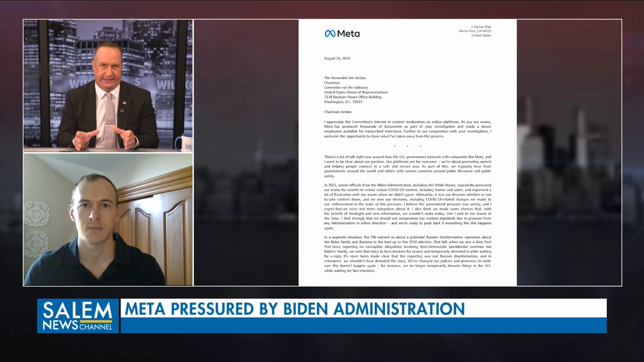Click paragraph starting 'I appreciate the Committee's interest'

point(408,129)
